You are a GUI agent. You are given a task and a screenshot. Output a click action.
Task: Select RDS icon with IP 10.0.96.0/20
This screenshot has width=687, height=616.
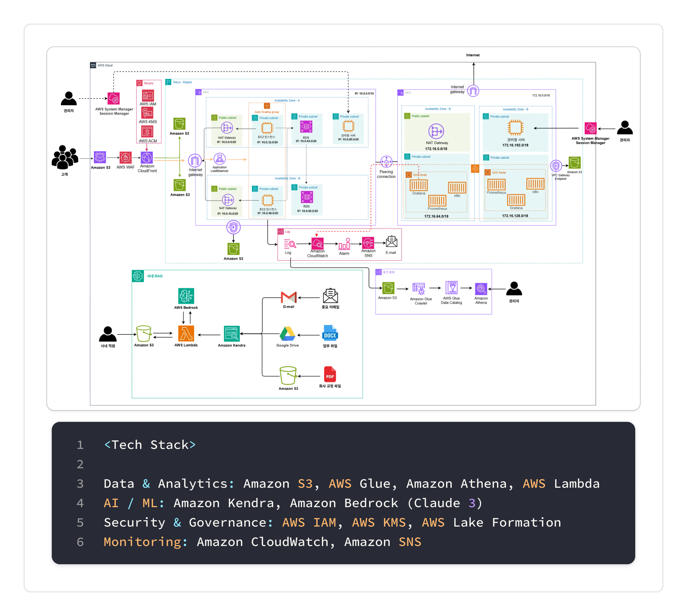[x=307, y=197]
